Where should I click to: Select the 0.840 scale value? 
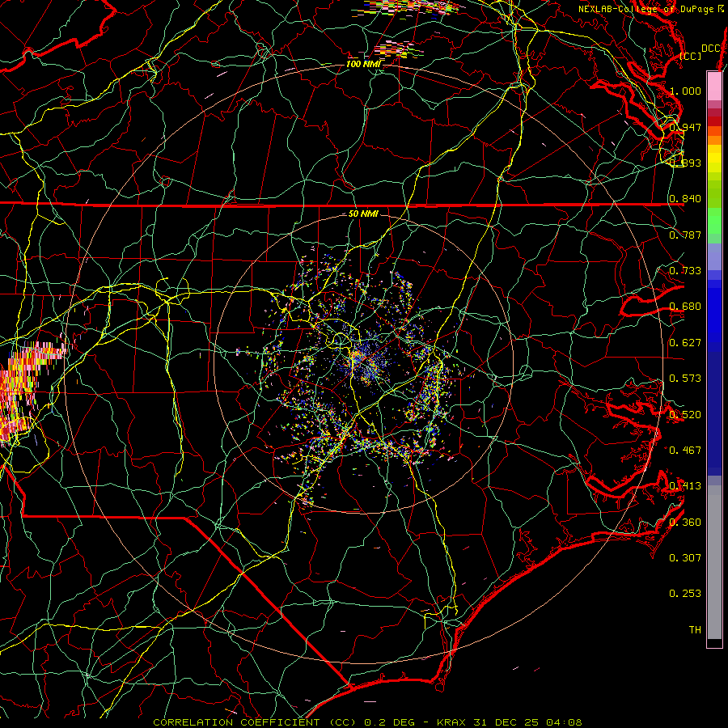(685, 199)
